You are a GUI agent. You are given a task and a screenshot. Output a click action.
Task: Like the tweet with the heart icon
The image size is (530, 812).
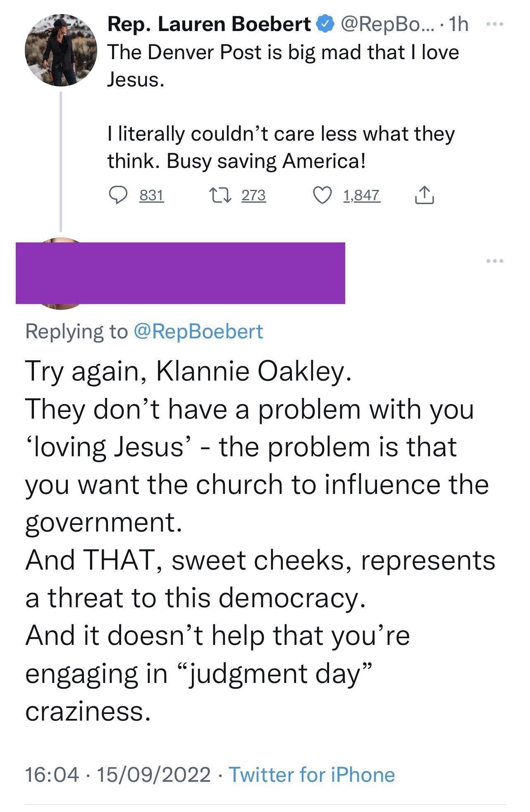(322, 195)
